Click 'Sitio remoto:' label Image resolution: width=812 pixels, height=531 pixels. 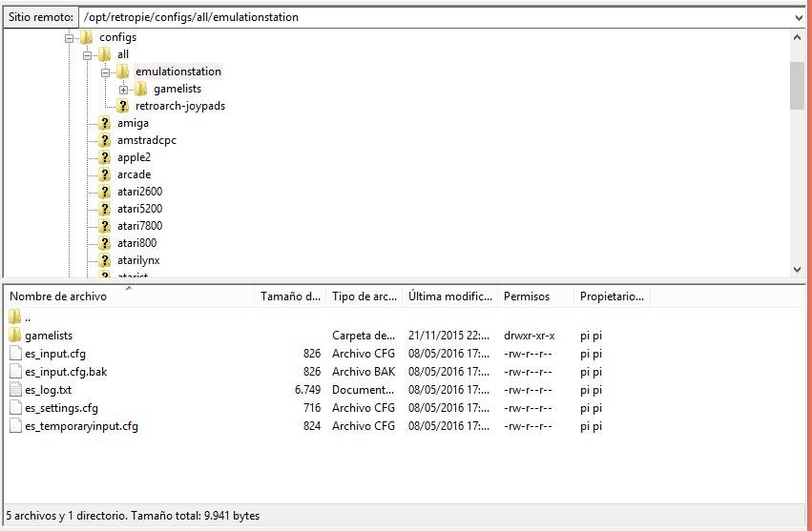point(41,17)
